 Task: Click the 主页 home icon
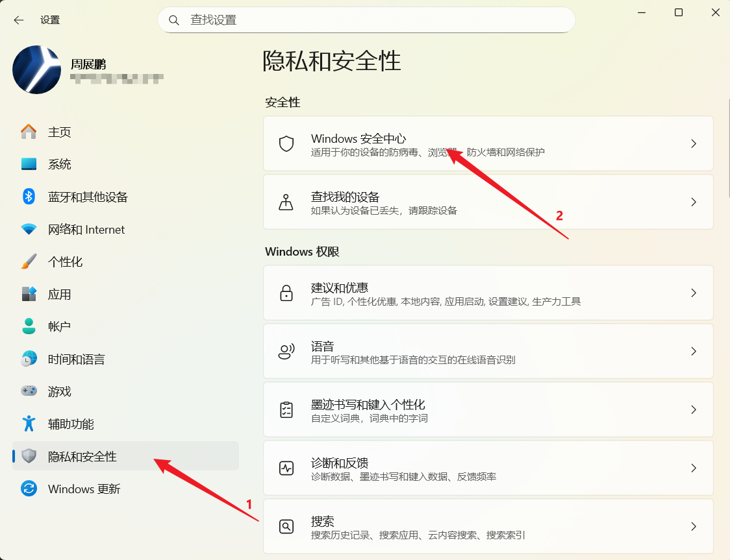point(29,132)
